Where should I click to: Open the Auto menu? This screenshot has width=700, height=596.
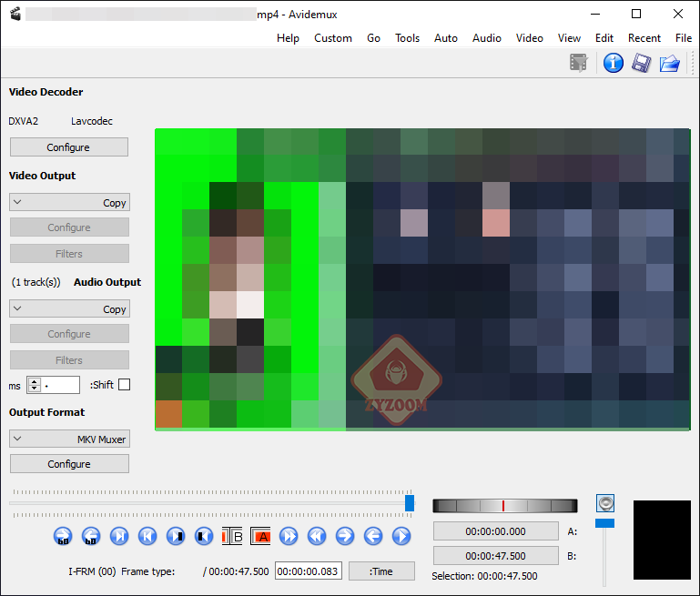click(445, 38)
